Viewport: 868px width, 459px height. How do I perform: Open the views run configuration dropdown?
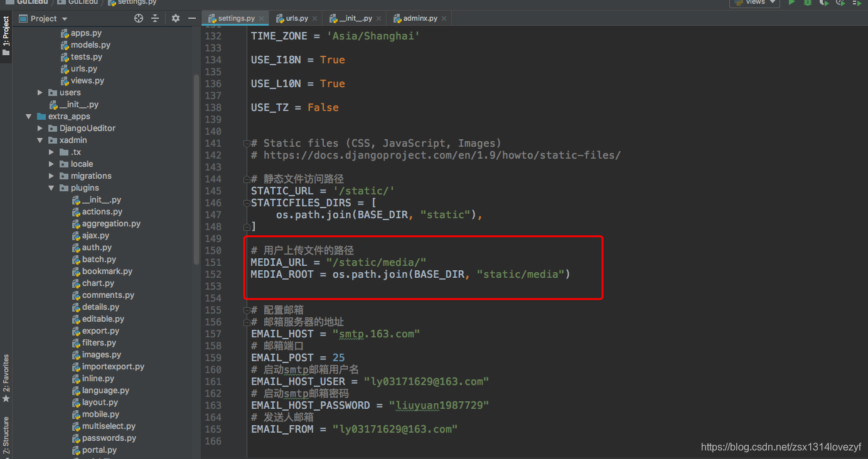tap(754, 3)
